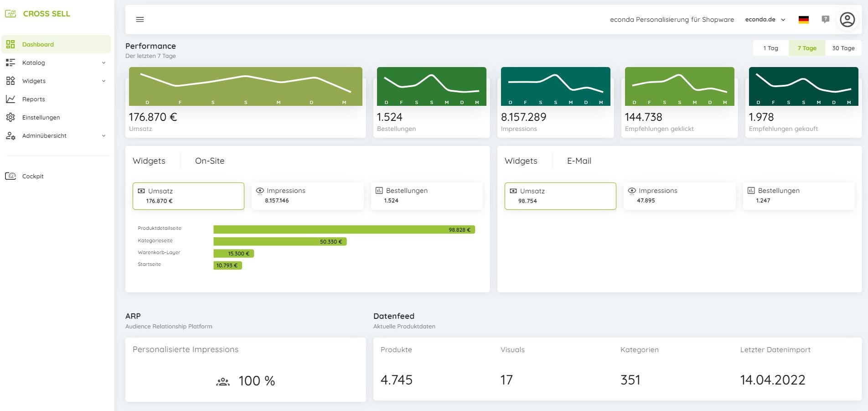Click the Umsatz performance chart
This screenshot has height=411, width=868.
pyautogui.click(x=246, y=86)
